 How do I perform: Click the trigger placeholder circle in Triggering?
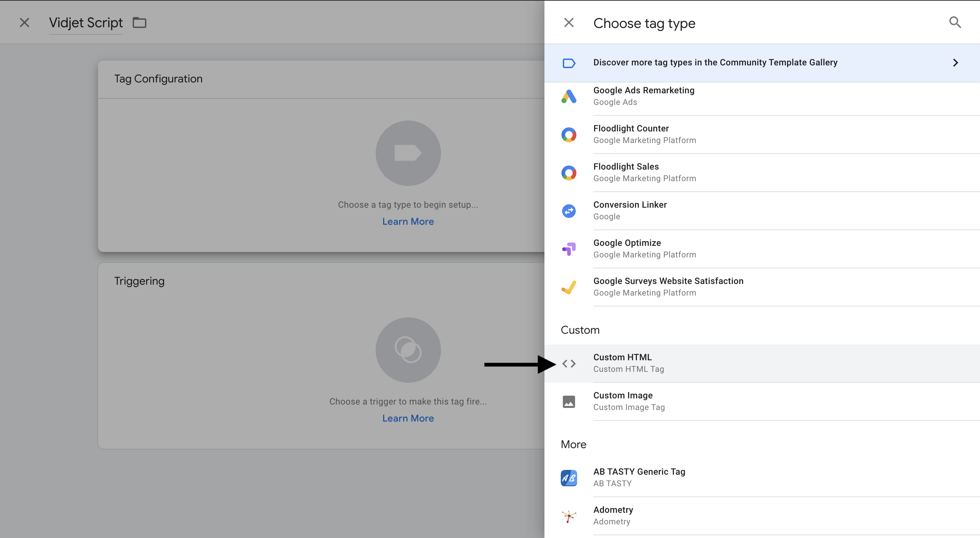pyautogui.click(x=408, y=350)
